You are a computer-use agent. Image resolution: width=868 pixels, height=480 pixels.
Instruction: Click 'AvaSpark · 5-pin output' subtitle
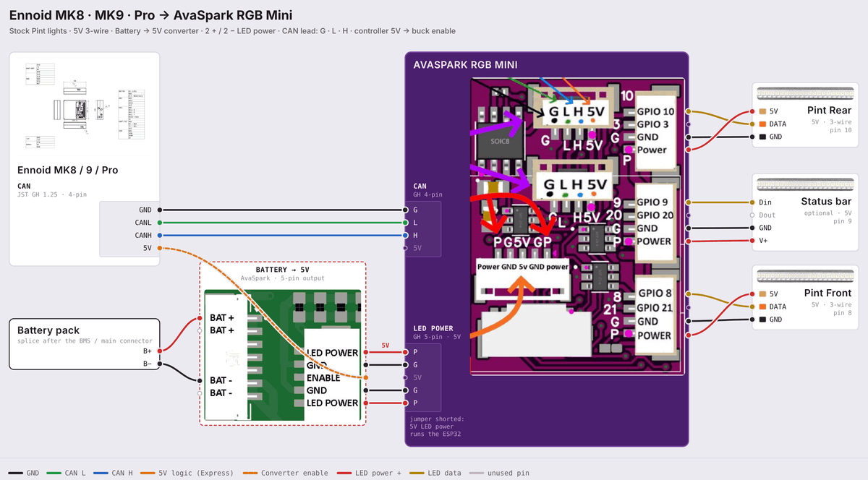pos(283,278)
